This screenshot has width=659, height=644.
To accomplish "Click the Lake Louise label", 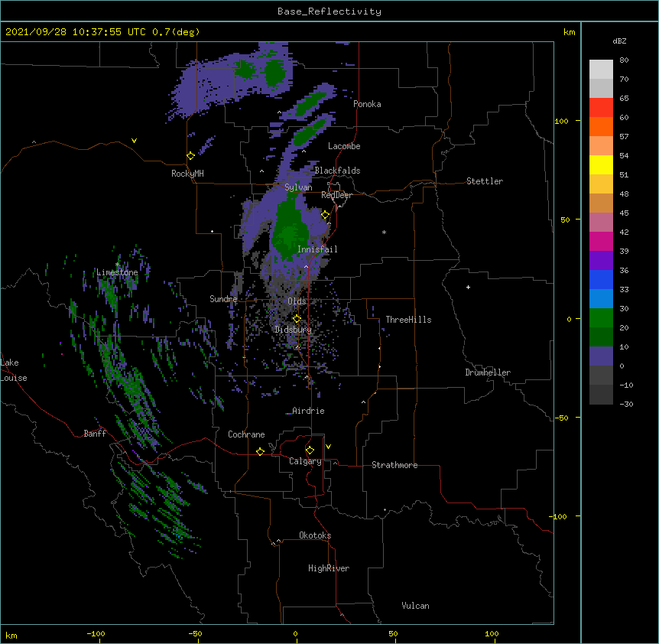I will pos(14,370).
